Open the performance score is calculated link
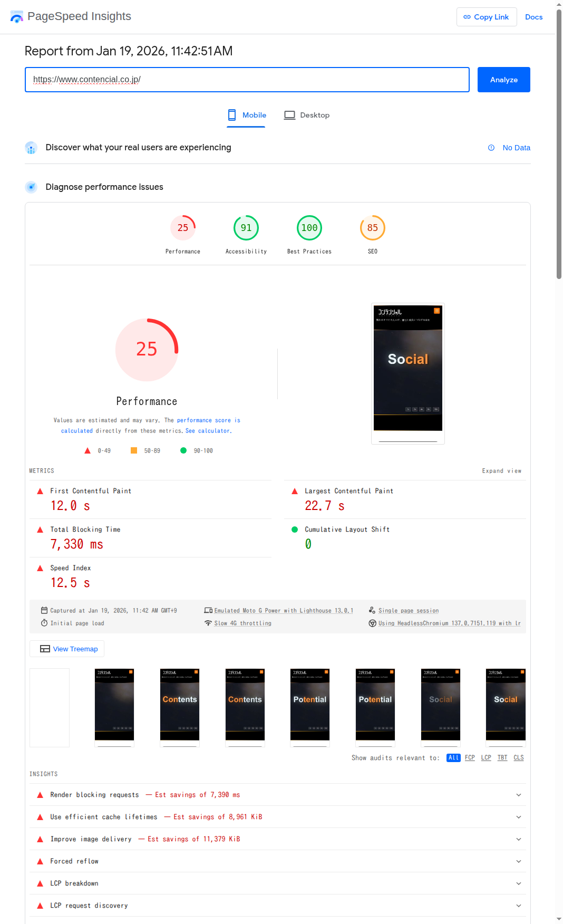The width and height of the screenshot is (563, 924). [208, 420]
